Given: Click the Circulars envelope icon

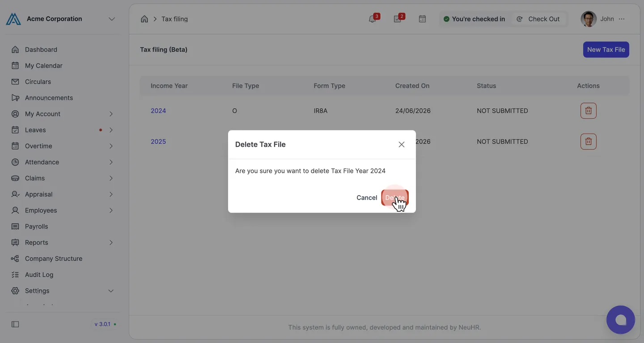Looking at the screenshot, I should (x=15, y=82).
